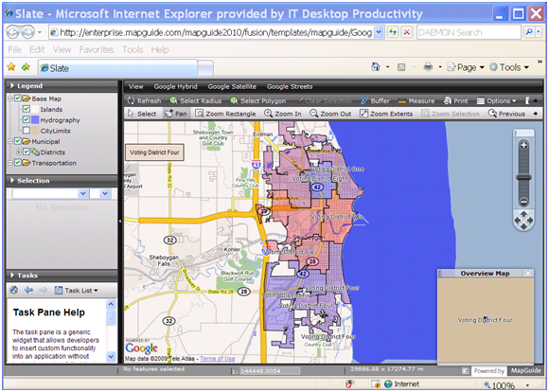Activate the Select Radius tool

tap(195, 101)
